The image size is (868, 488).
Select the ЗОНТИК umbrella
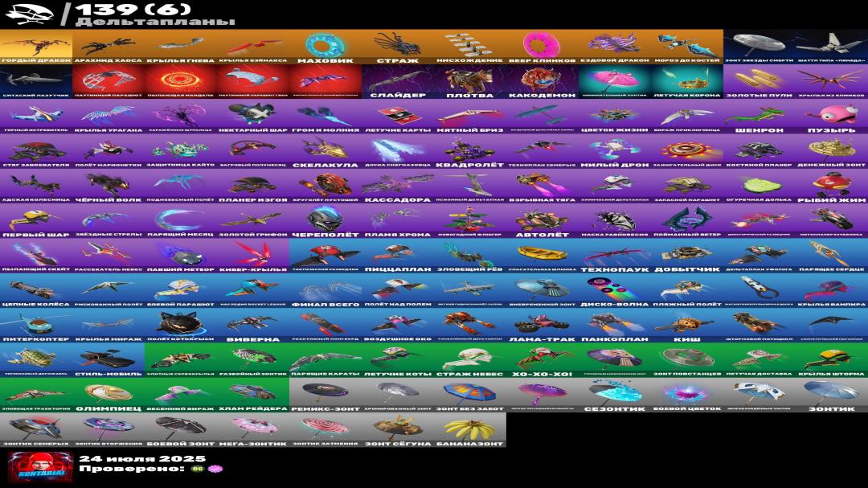[832, 395]
